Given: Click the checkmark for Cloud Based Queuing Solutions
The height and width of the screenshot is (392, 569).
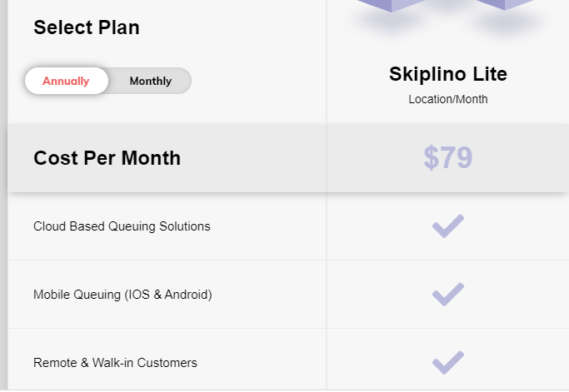Looking at the screenshot, I should (x=448, y=226).
